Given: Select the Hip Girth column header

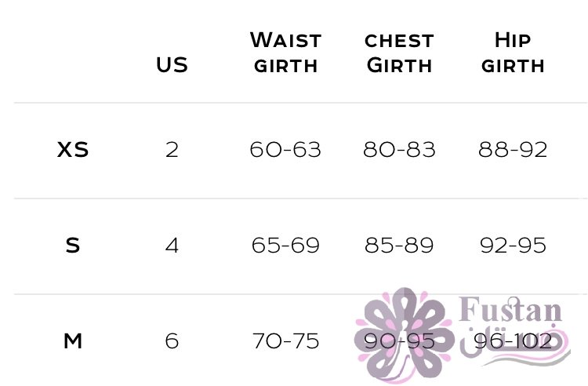Looking at the screenshot, I should 513,53.
